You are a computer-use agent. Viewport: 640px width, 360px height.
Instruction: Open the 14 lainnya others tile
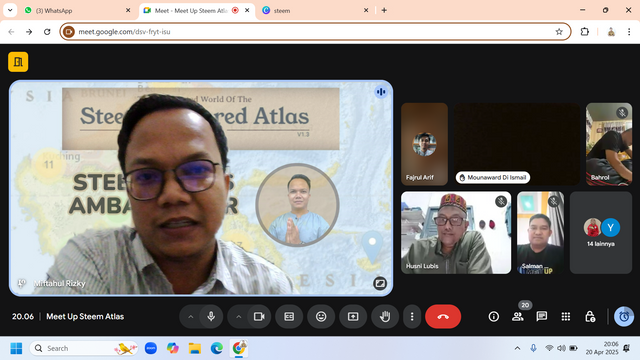(x=601, y=233)
